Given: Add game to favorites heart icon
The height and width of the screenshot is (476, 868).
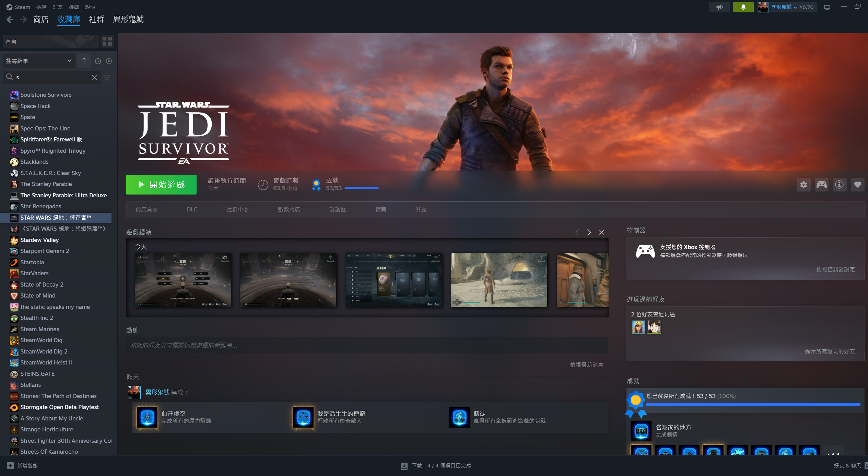Looking at the screenshot, I should (x=857, y=185).
